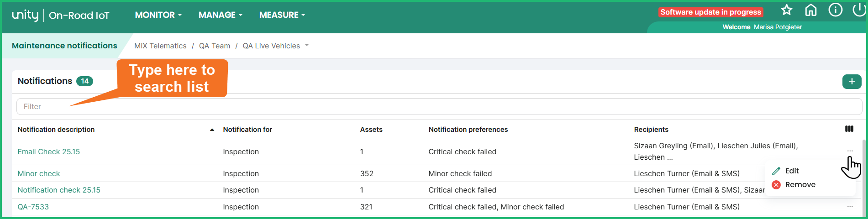Open ellipsis menu for Email Check 25.15
The height and width of the screenshot is (219, 868).
pyautogui.click(x=850, y=151)
